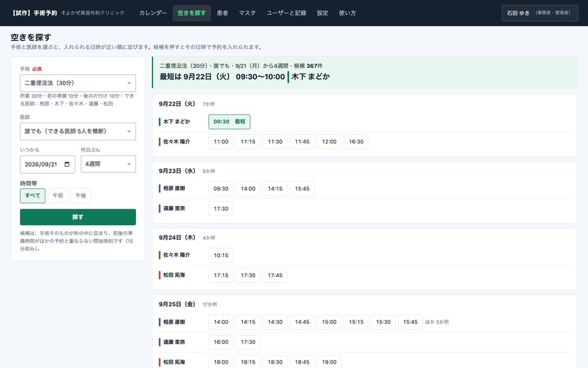Open the 医師 dropdown 誰でも
588x368 pixels.
click(78, 131)
